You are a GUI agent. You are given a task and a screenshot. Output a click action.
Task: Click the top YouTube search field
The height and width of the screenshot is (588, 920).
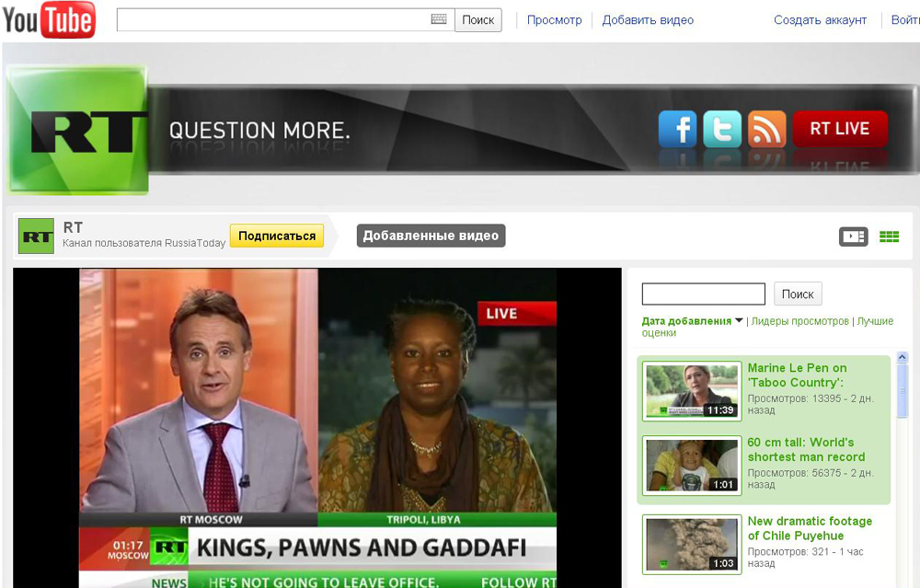285,20
